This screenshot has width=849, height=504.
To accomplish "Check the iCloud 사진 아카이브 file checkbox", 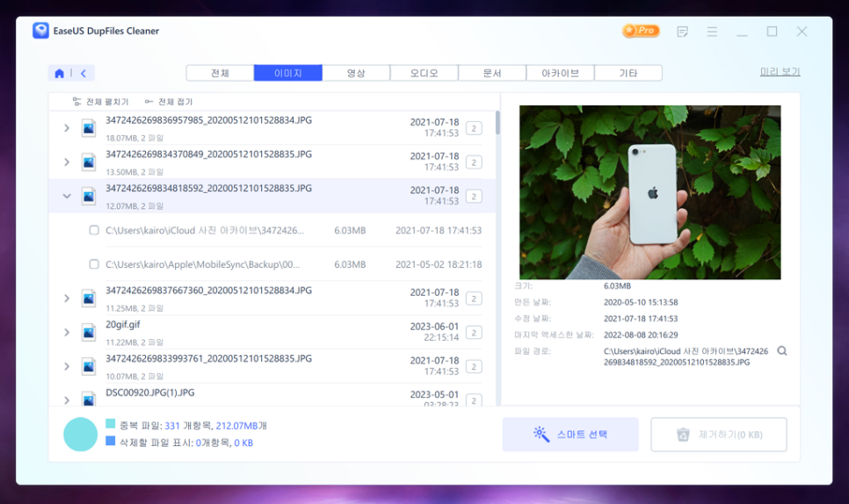I will click(94, 230).
